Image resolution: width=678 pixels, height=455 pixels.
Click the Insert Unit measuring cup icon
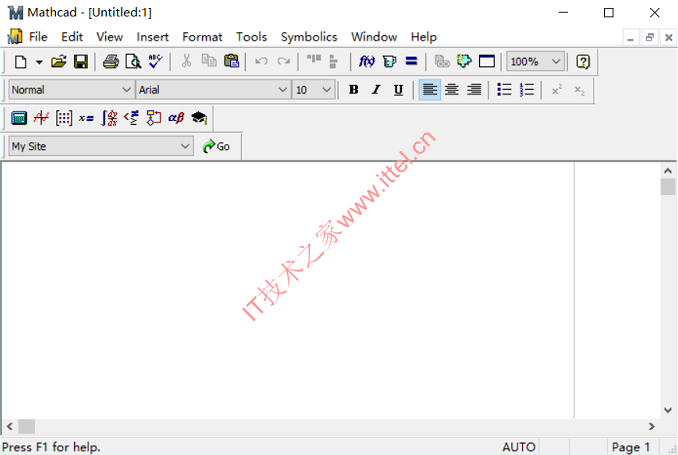pyautogui.click(x=389, y=61)
